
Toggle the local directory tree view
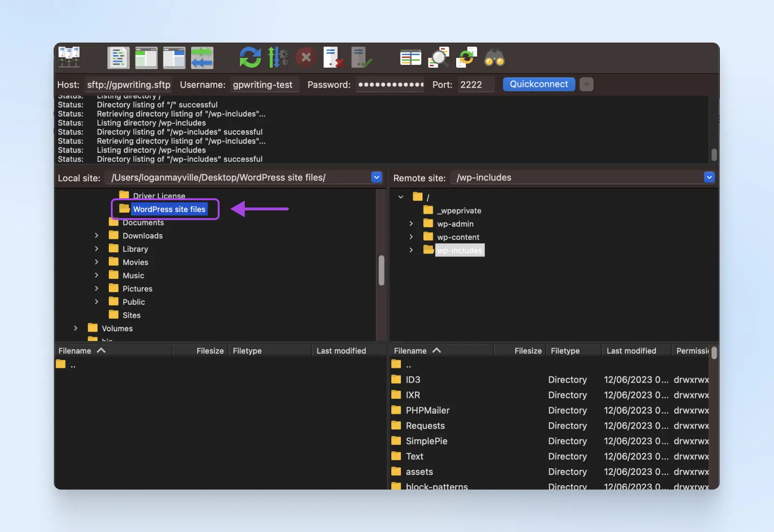146,58
